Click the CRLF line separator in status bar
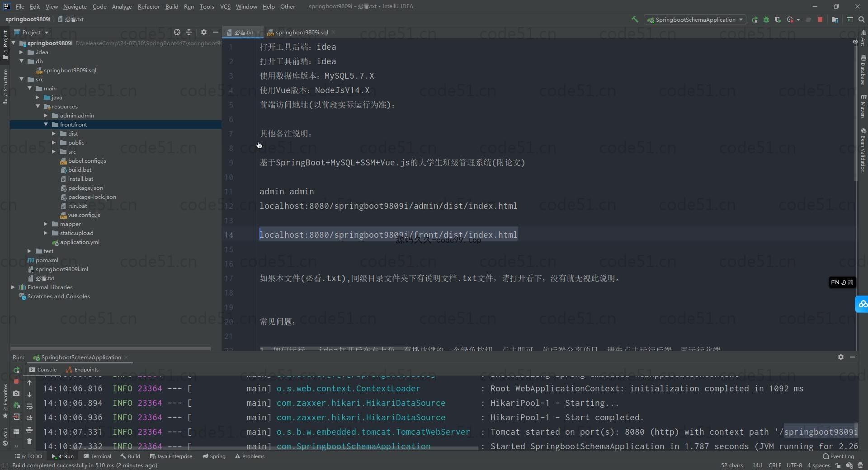The width and height of the screenshot is (868, 470). (x=774, y=465)
